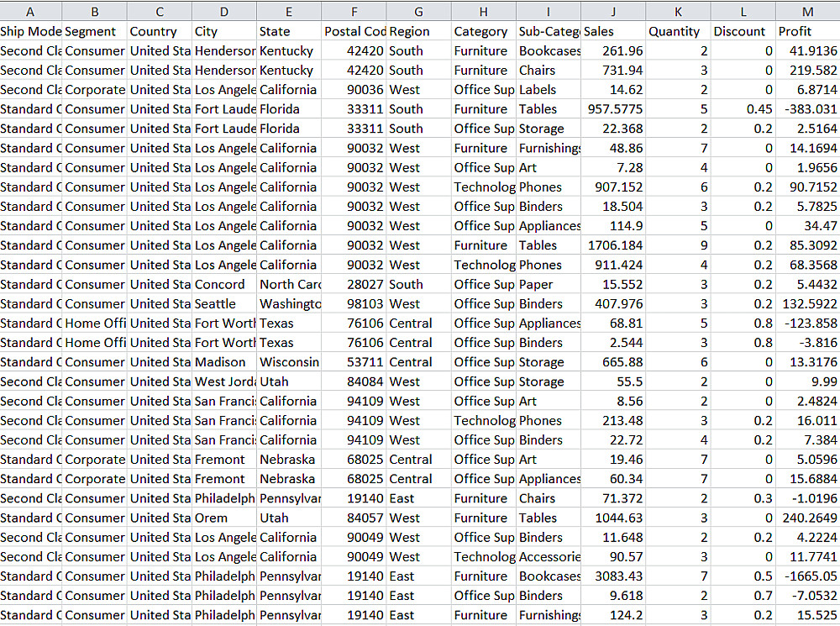Select column M header
Image resolution: width=840 pixels, height=626 pixels.
(x=808, y=11)
